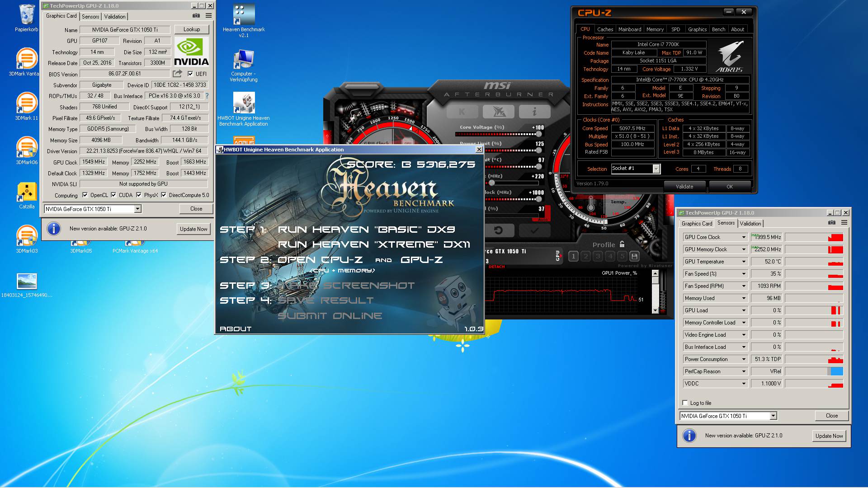
Task: Expand GPU Memory Clock sensor dropdown
Action: (x=744, y=249)
